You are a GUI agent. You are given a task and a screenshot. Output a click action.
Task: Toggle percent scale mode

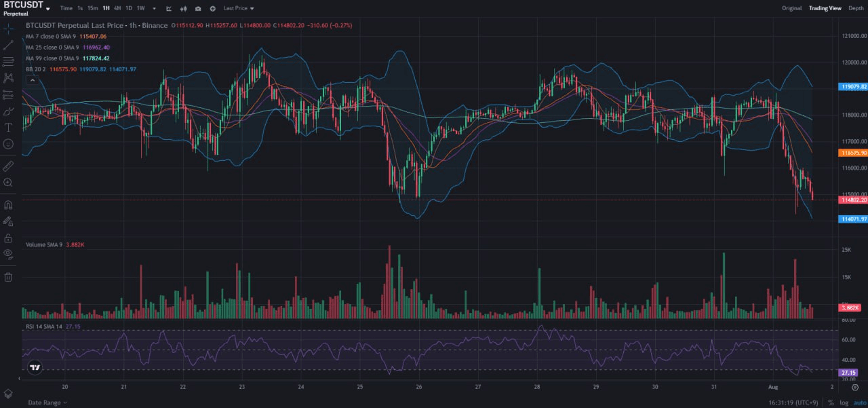click(x=831, y=403)
